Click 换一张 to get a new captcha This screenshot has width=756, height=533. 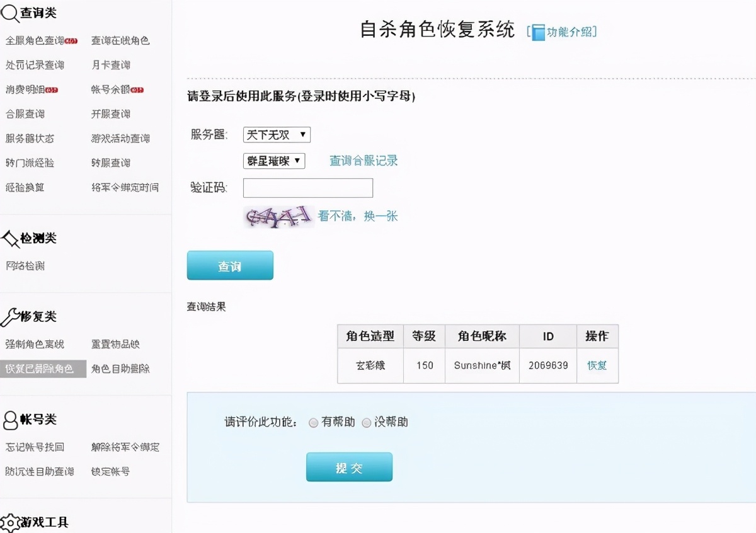click(379, 215)
